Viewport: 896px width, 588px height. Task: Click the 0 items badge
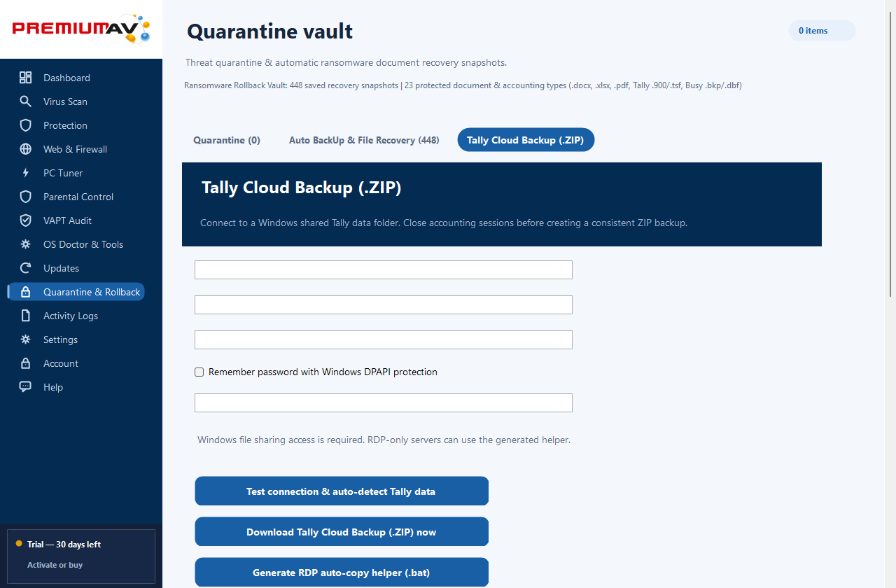pos(822,30)
